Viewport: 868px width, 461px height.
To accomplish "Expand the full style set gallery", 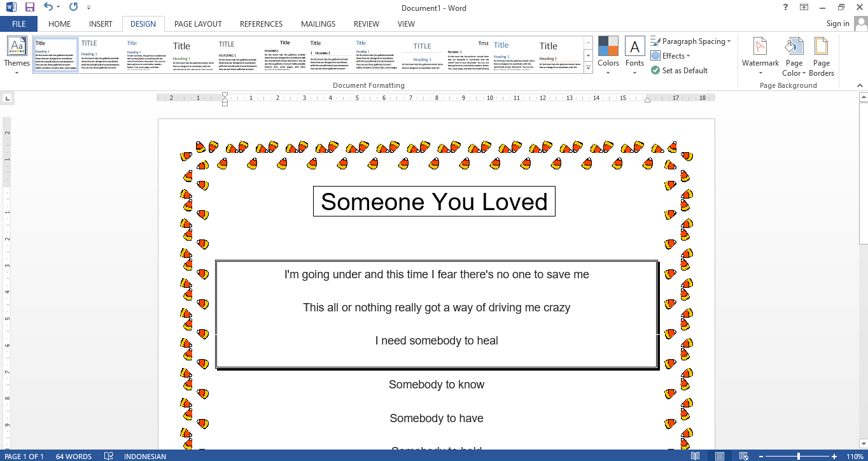I will [588, 67].
